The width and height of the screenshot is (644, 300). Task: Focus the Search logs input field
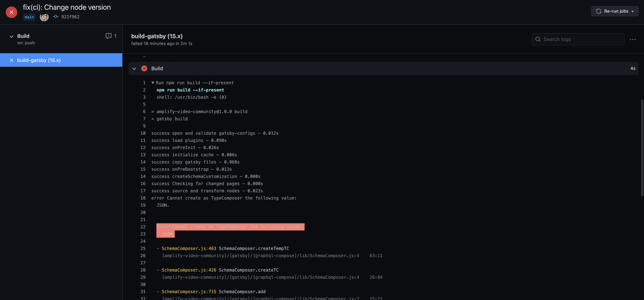pos(578,39)
